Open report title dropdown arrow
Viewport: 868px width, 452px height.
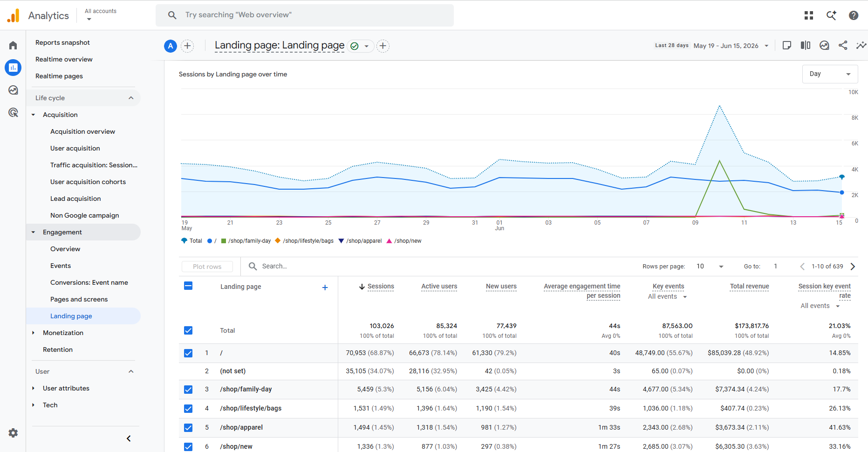point(367,46)
